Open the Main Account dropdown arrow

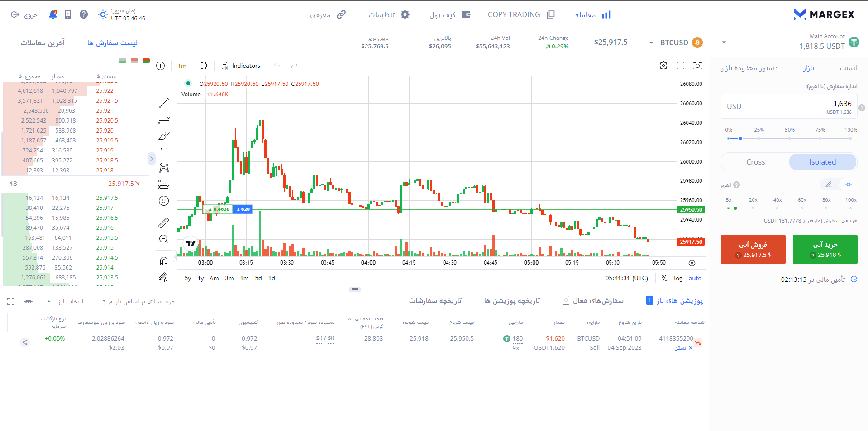724,43
